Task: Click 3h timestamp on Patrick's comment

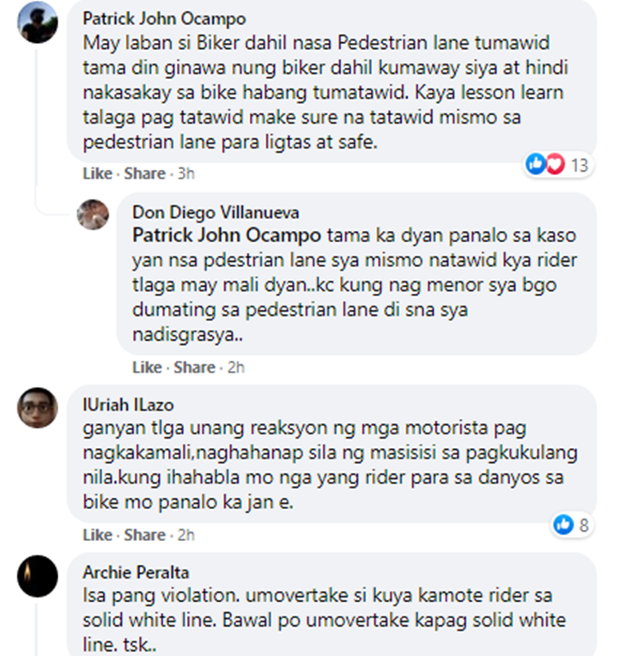Action: (x=186, y=173)
